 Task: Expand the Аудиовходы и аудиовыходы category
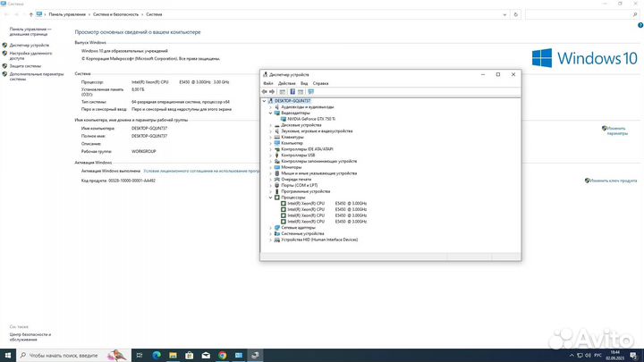(x=271, y=107)
